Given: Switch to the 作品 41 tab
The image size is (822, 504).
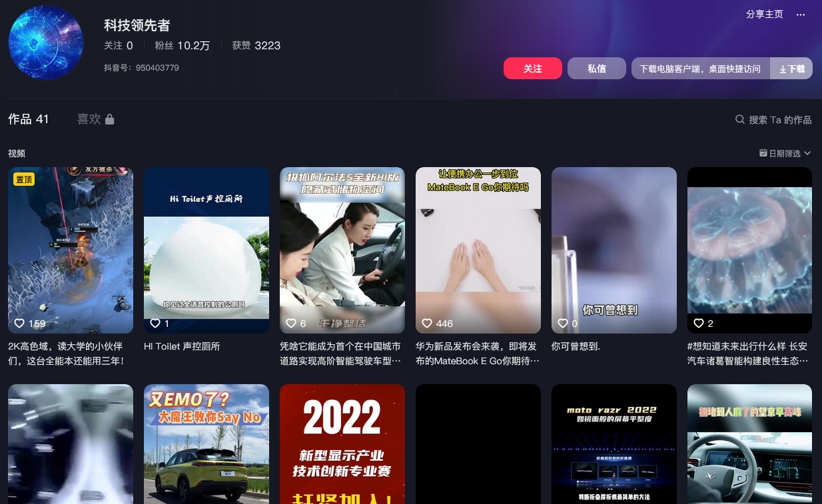Looking at the screenshot, I should point(29,119).
